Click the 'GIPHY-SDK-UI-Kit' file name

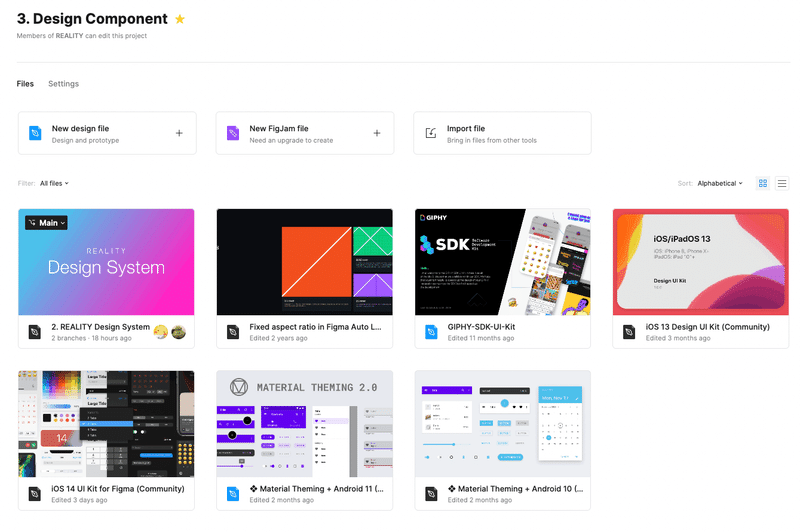(x=481, y=327)
